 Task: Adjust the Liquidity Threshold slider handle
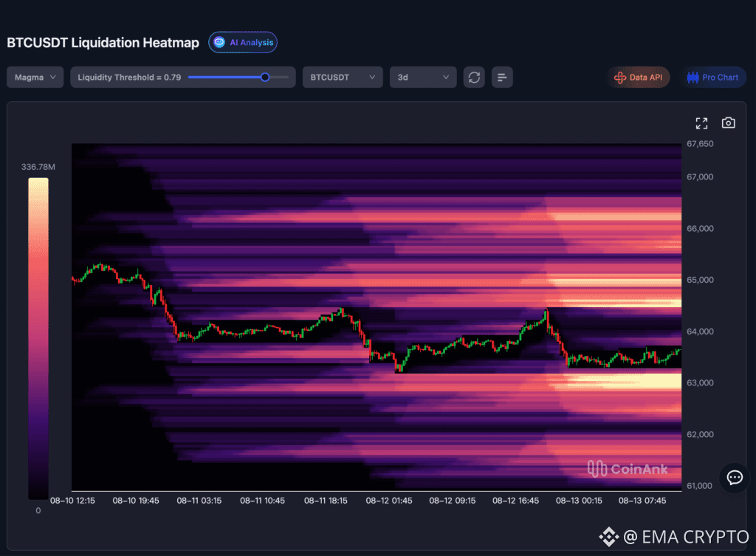coord(265,77)
